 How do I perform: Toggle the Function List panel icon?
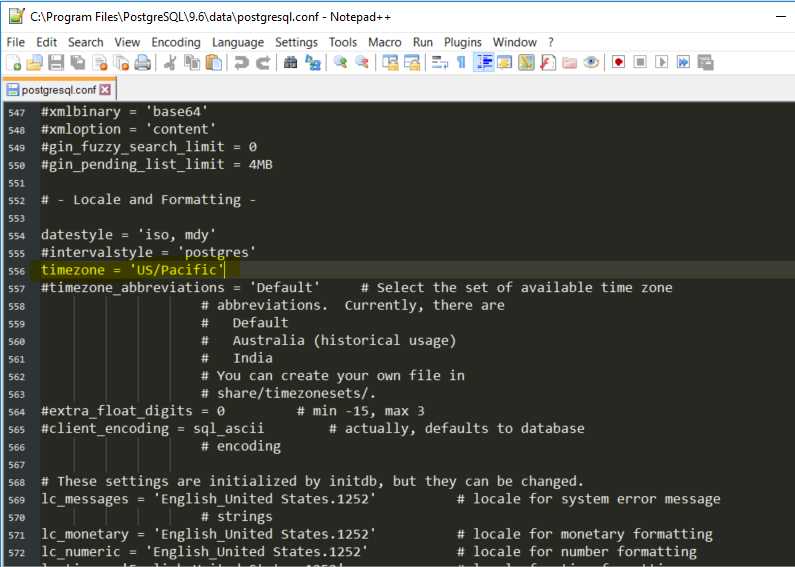coord(548,62)
